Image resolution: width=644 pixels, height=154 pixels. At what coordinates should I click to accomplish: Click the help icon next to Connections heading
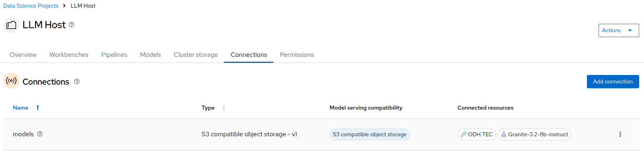[x=77, y=81]
